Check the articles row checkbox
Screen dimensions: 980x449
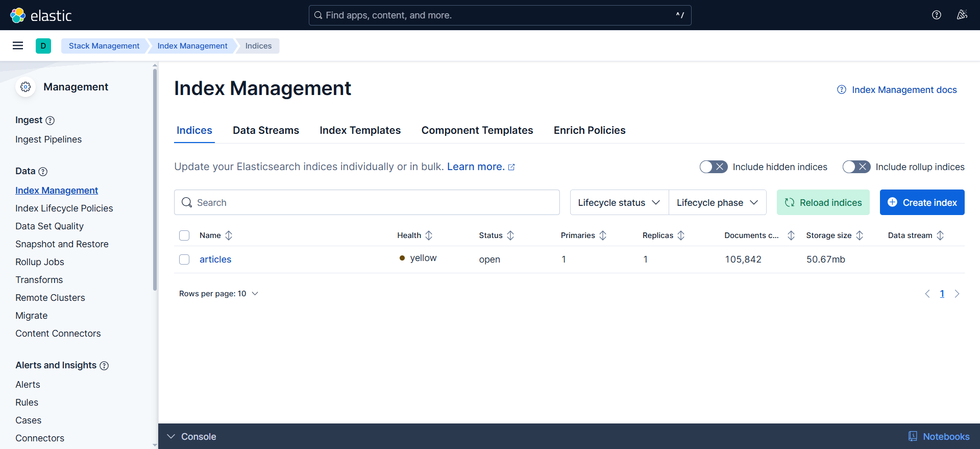(x=184, y=259)
